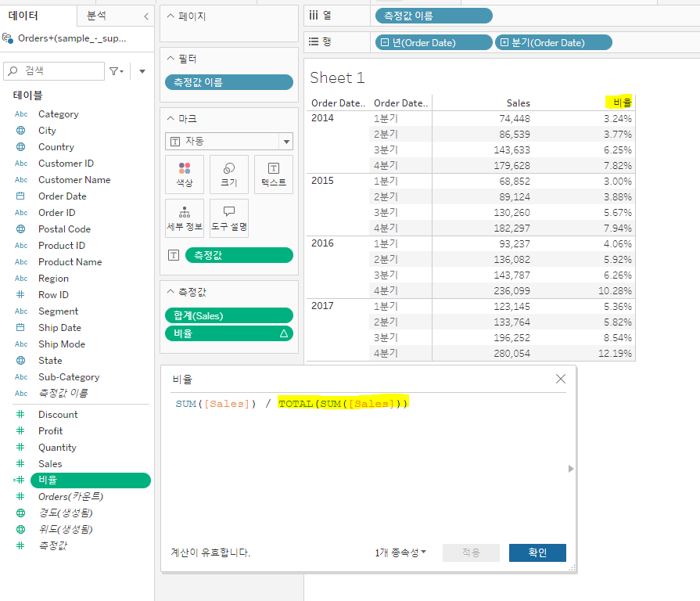The height and width of the screenshot is (601, 700).
Task: Click the Sales column header
Action: (x=519, y=103)
